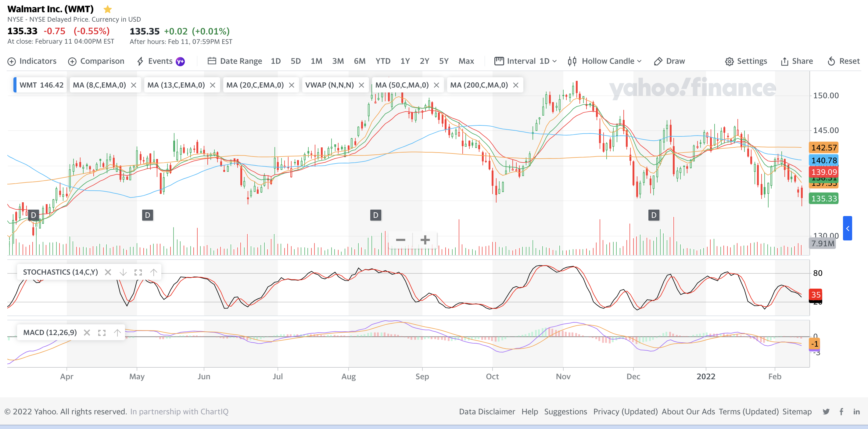Move the MACD panel up
The image size is (868, 429).
point(117,333)
